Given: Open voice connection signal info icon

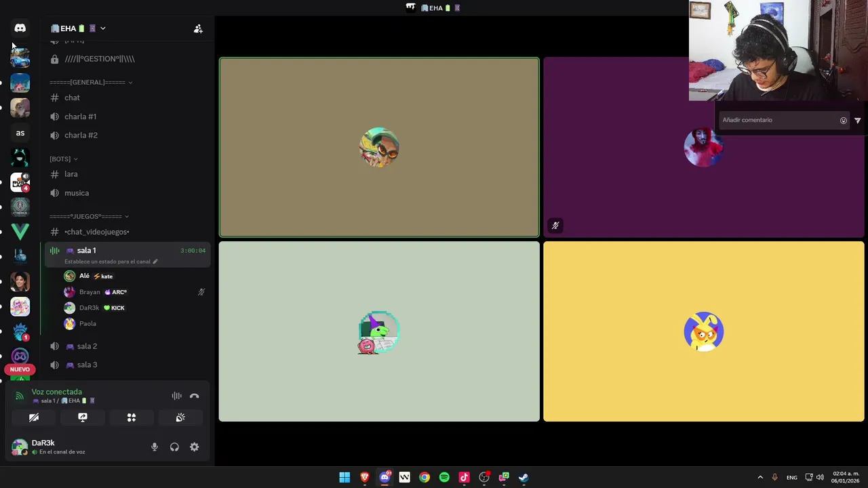Looking at the screenshot, I should (x=19, y=396).
